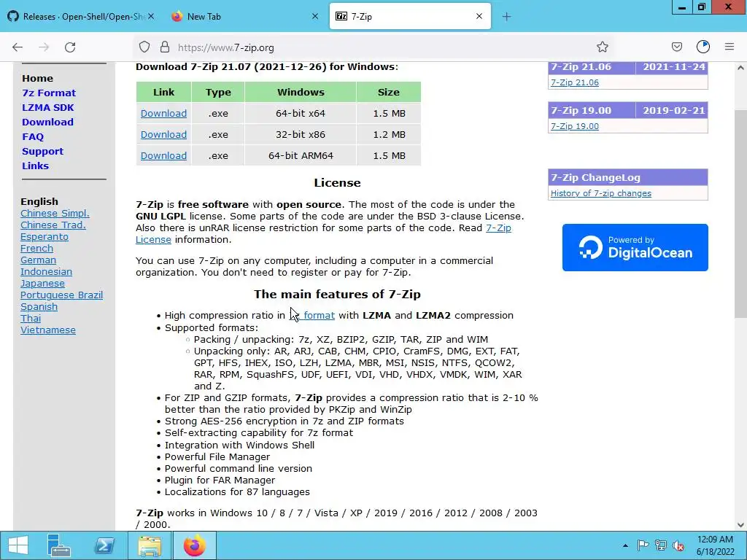Image resolution: width=747 pixels, height=560 pixels.
Task: Open the FAQ page
Action: pos(32,136)
